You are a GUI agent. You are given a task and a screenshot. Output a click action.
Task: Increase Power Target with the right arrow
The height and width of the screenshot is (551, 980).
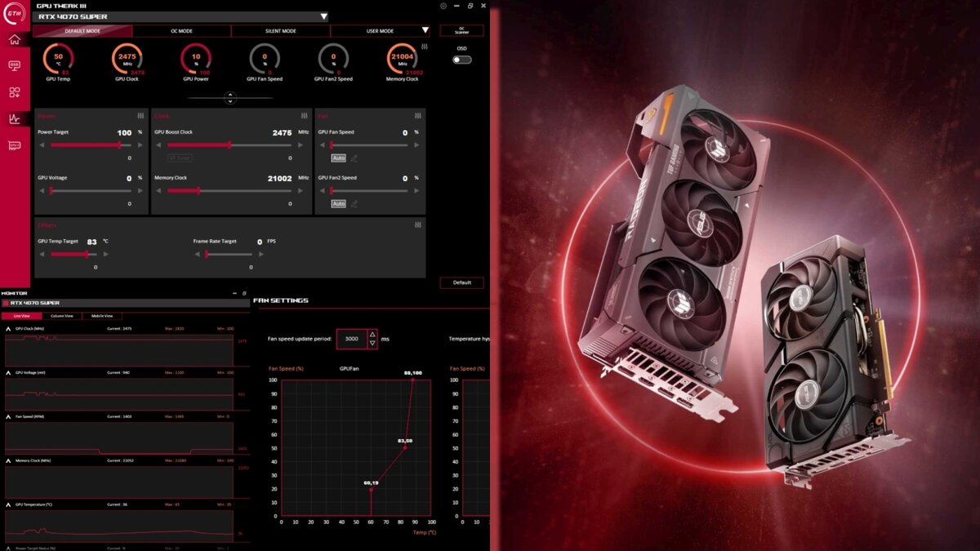(x=140, y=145)
